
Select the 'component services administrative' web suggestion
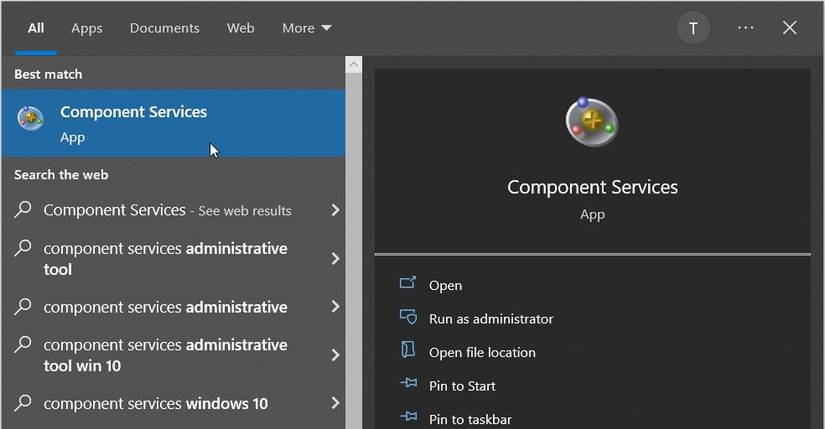[x=165, y=307]
